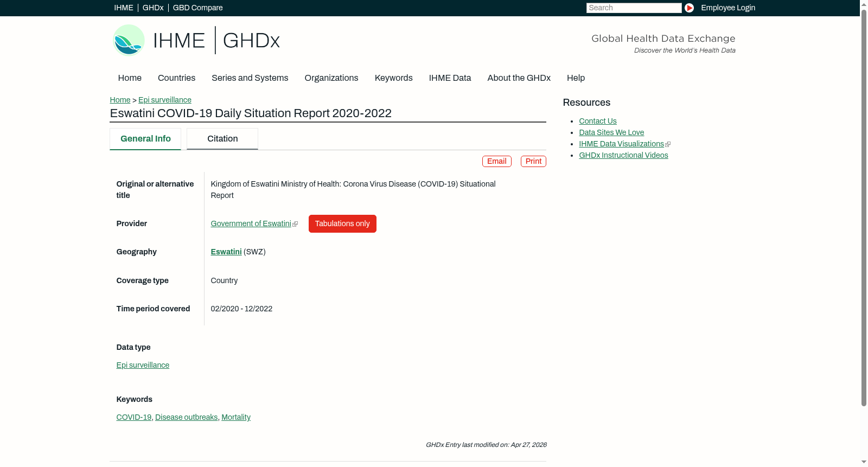Click the Print button

point(533,161)
